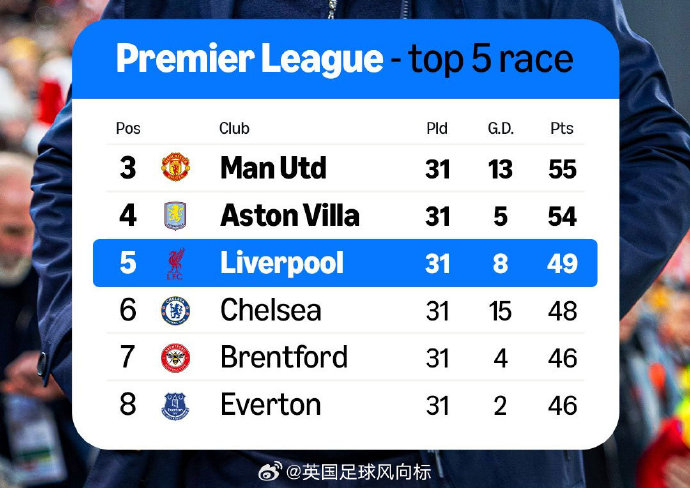Screen dimensions: 690x488
Task: Click the Liverpool club crest
Action: (175, 263)
